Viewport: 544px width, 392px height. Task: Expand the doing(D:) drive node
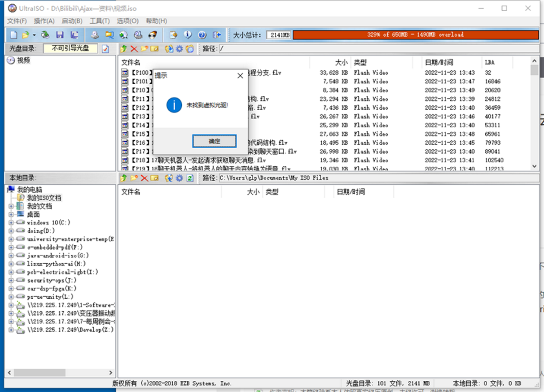(x=11, y=231)
